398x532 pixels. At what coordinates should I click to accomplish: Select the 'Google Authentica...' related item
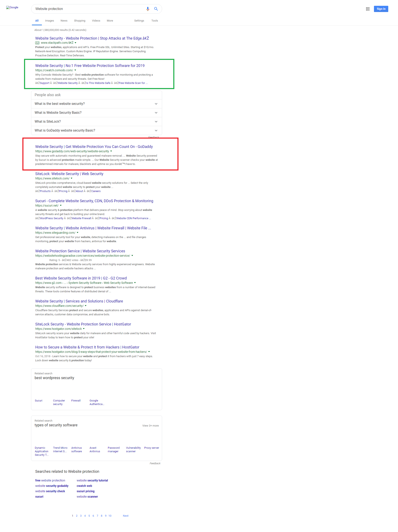pyautogui.click(x=97, y=402)
